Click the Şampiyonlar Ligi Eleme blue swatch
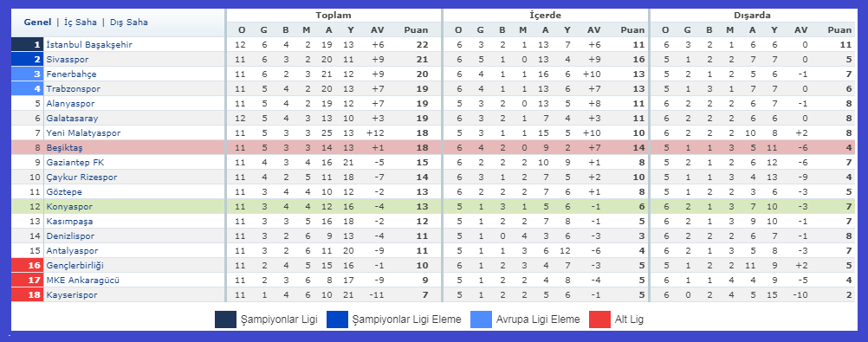The image size is (868, 342). pos(337,319)
